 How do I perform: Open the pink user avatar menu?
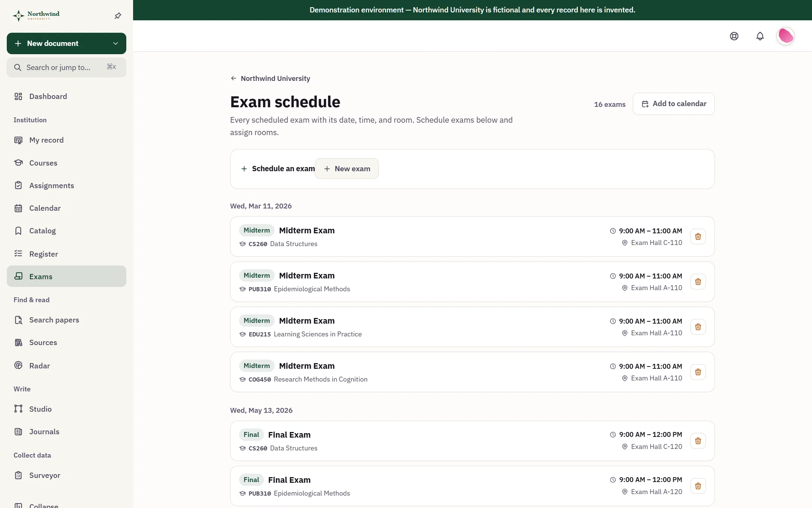click(x=786, y=36)
